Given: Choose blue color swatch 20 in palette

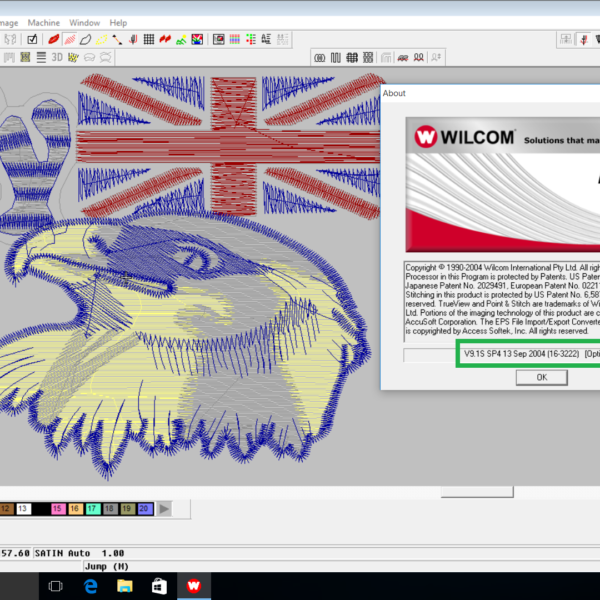Looking at the screenshot, I should 145,509.
